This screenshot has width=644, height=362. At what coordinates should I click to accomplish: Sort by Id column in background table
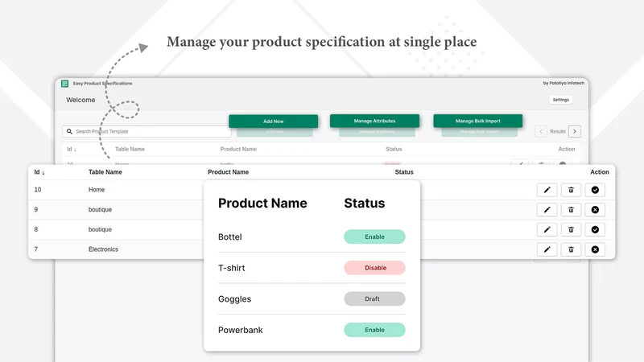click(72, 150)
